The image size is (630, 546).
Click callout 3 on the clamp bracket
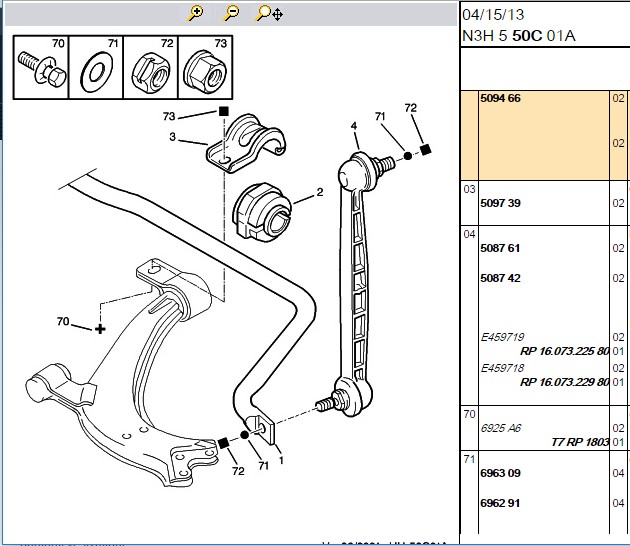pos(172,137)
